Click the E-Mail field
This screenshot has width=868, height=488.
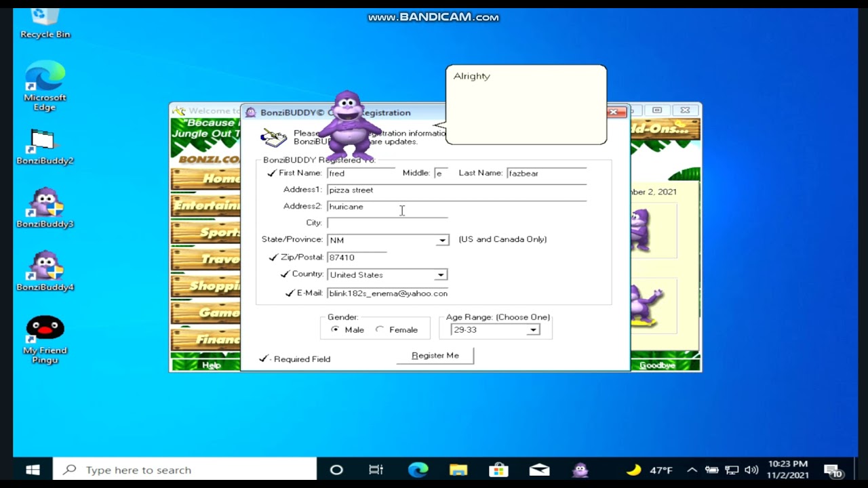pos(387,293)
